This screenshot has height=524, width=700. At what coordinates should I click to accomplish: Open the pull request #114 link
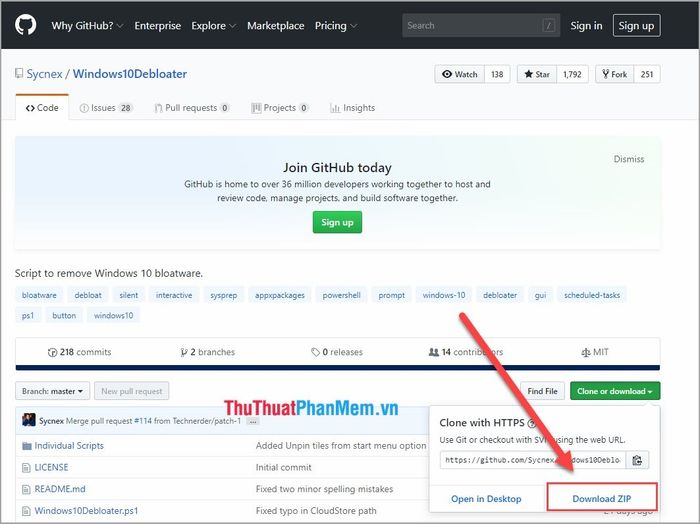click(143, 421)
